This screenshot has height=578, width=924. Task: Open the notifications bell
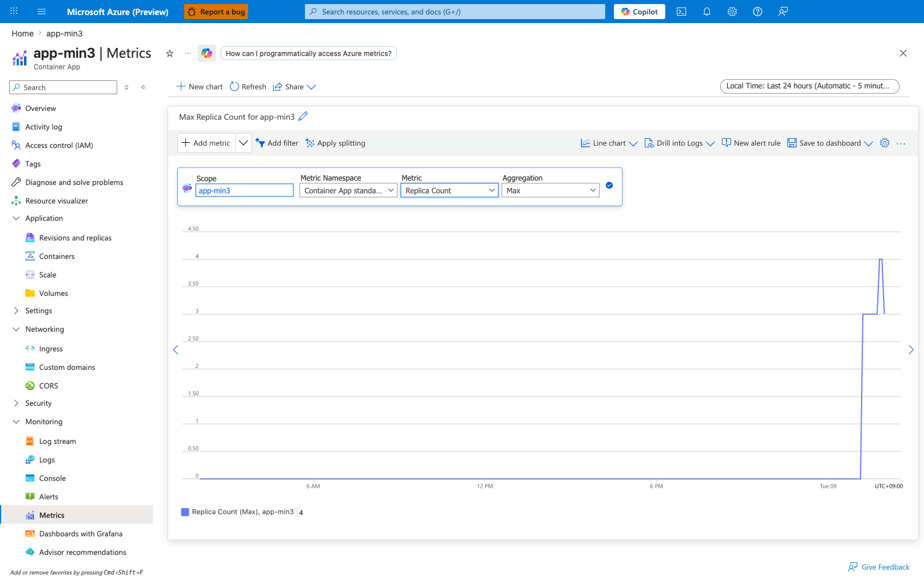click(707, 12)
